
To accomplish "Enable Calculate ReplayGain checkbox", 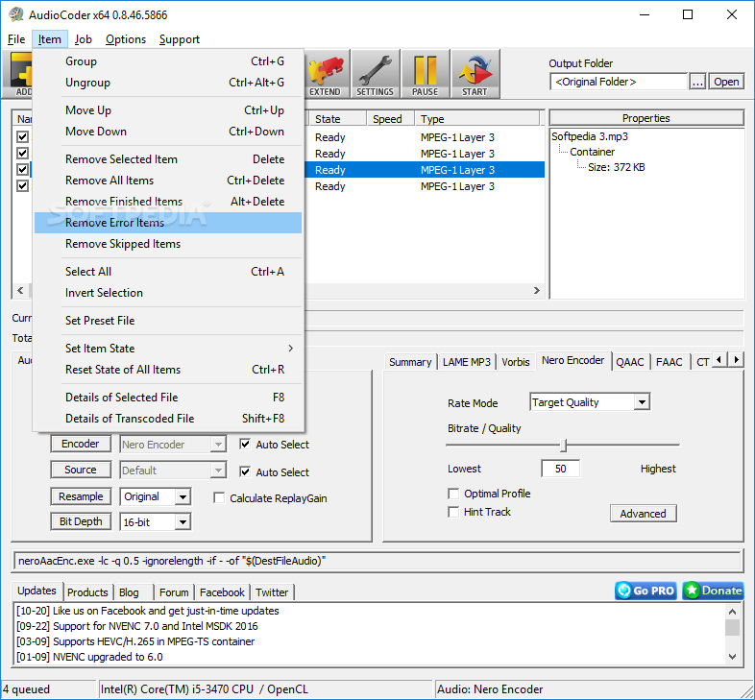I will tap(219, 497).
